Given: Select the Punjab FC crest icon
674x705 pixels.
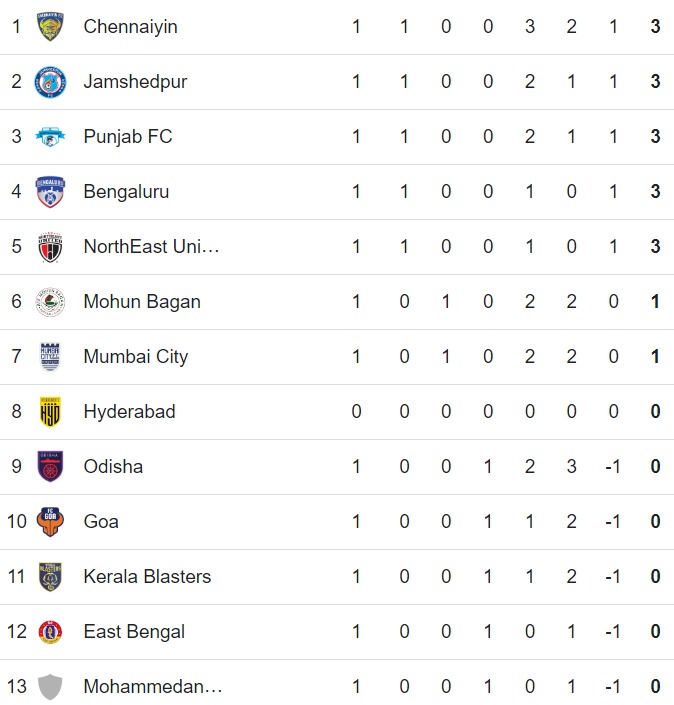Looking at the screenshot, I should (x=50, y=137).
